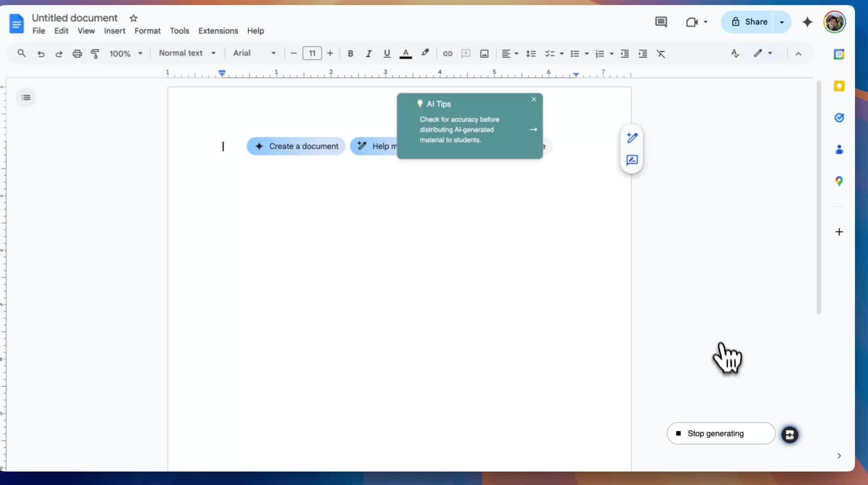Viewport: 868px width, 485px height.
Task: Star the Untitled document
Action: click(x=133, y=18)
